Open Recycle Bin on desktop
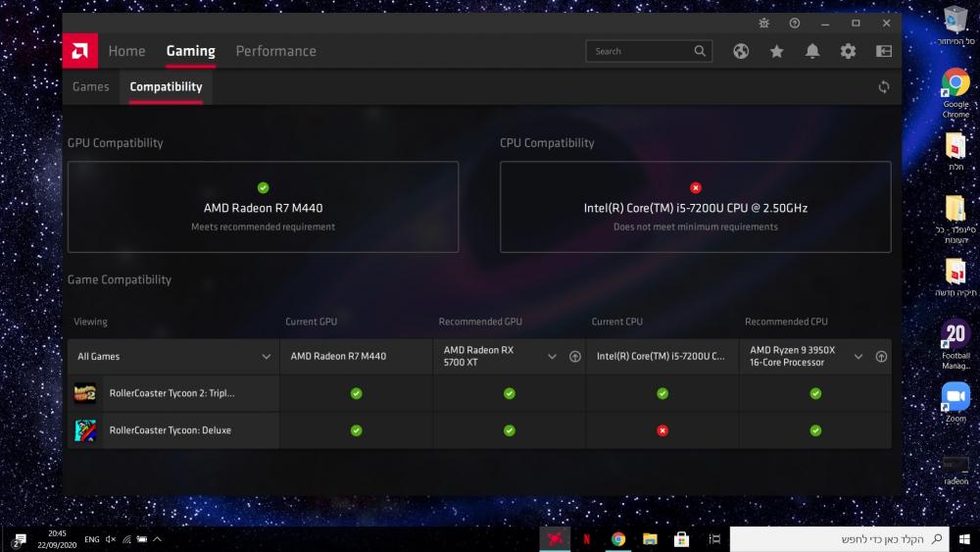 pyautogui.click(x=955, y=25)
